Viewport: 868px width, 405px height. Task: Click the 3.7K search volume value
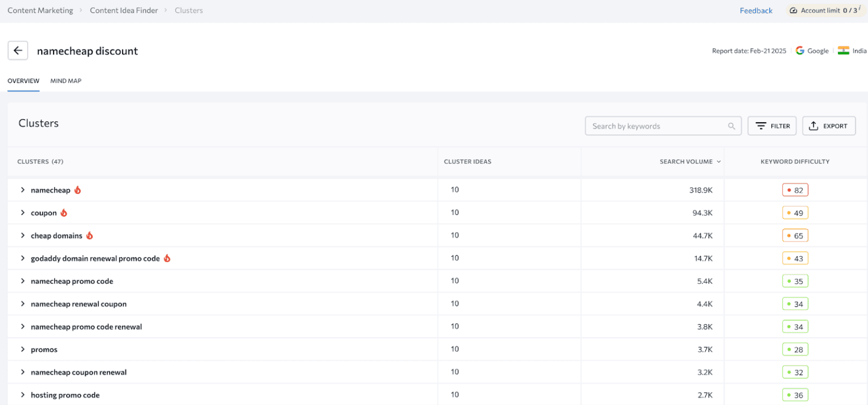(705, 350)
